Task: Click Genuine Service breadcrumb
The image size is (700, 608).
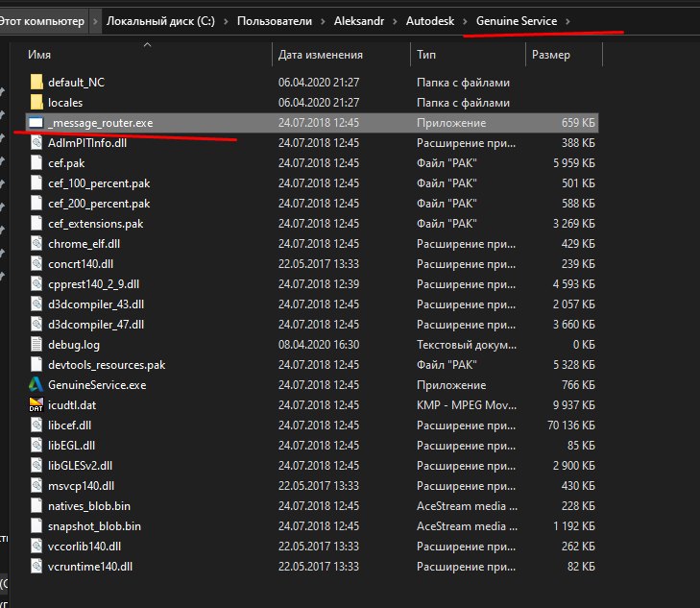Action: click(517, 21)
